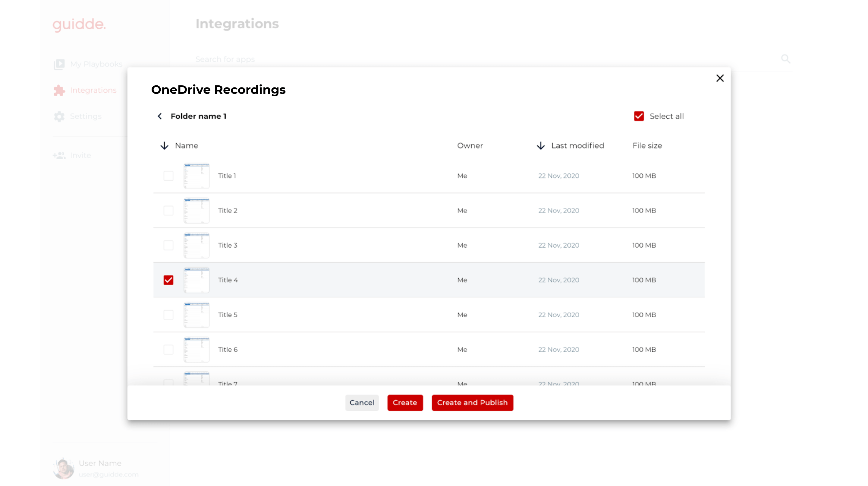Click the Create button

(x=405, y=402)
